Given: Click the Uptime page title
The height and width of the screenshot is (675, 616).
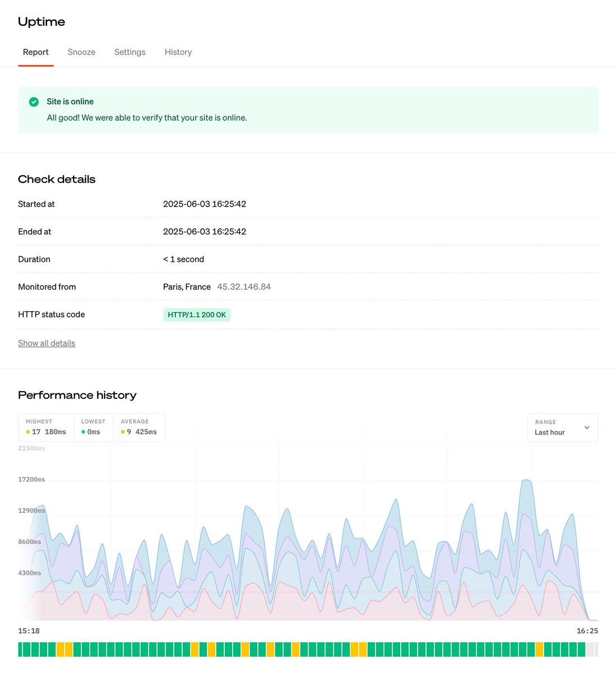Looking at the screenshot, I should (42, 22).
